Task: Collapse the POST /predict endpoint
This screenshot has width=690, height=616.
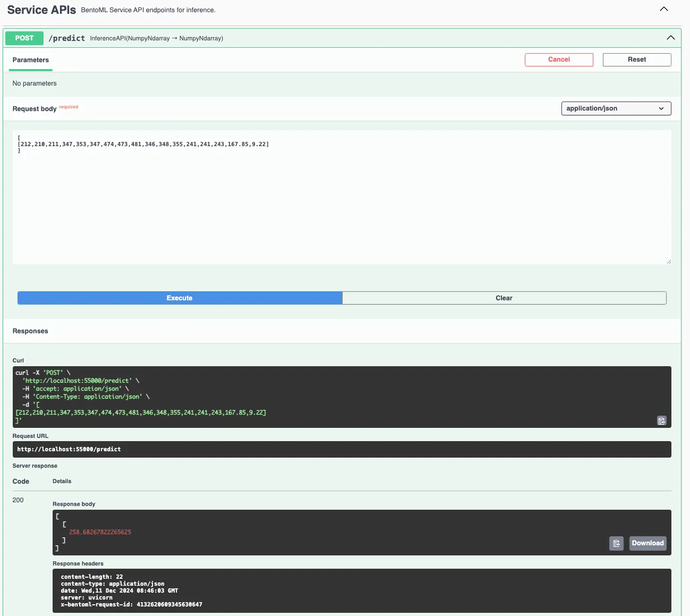Action: (x=671, y=38)
